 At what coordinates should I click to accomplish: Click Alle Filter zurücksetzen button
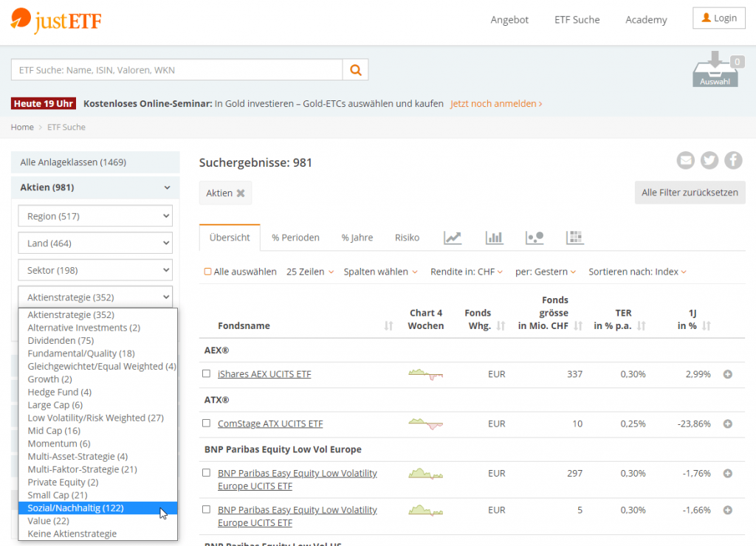(x=690, y=193)
